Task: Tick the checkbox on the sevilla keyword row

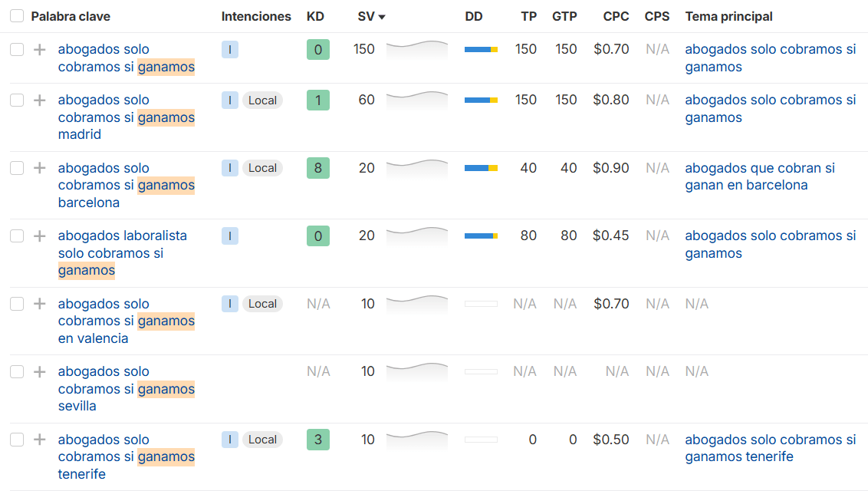Action: pos(16,371)
